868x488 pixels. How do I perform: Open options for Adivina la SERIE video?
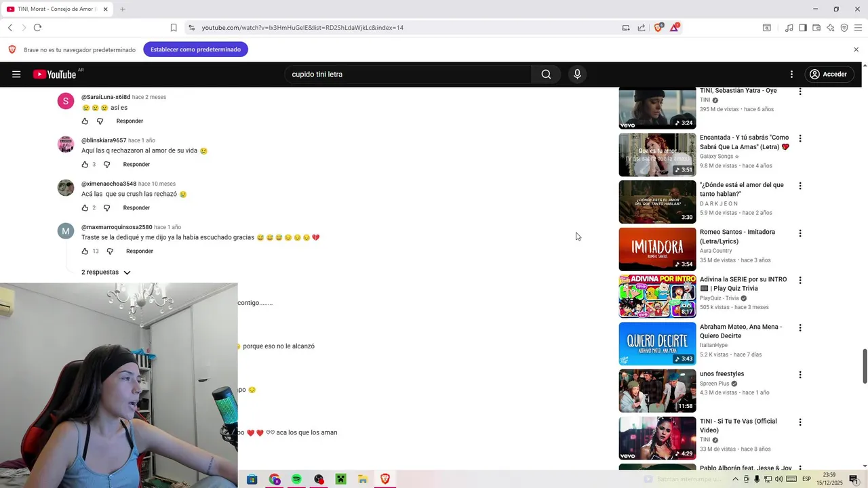pyautogui.click(x=800, y=280)
